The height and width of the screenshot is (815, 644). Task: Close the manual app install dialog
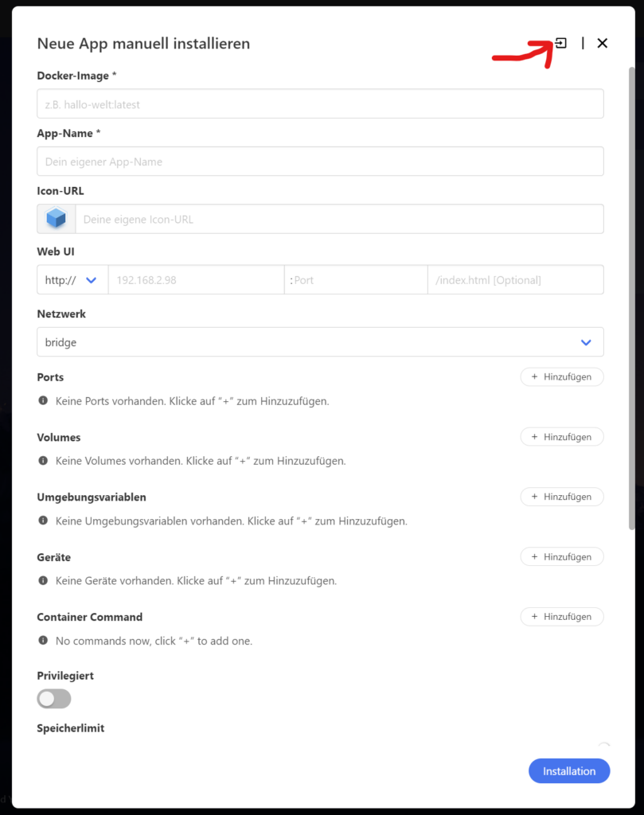pyautogui.click(x=603, y=43)
